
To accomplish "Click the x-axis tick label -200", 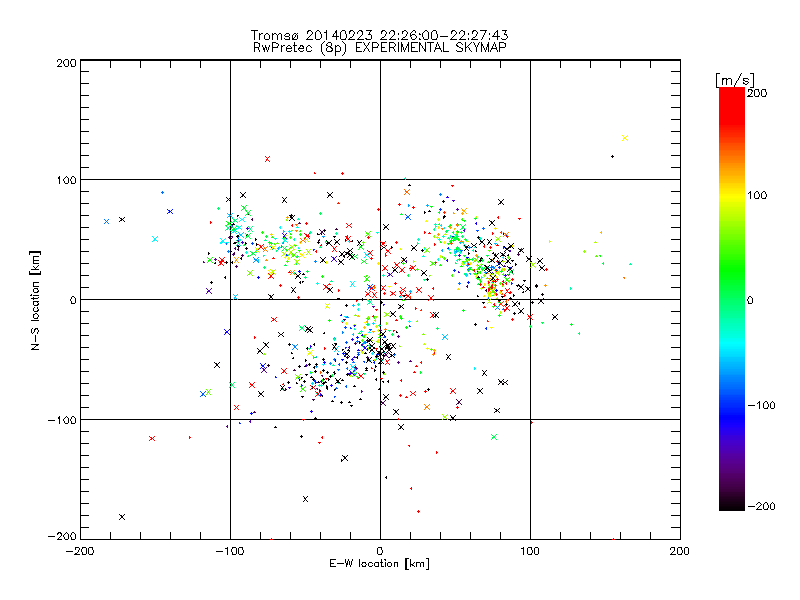I will (x=80, y=551).
